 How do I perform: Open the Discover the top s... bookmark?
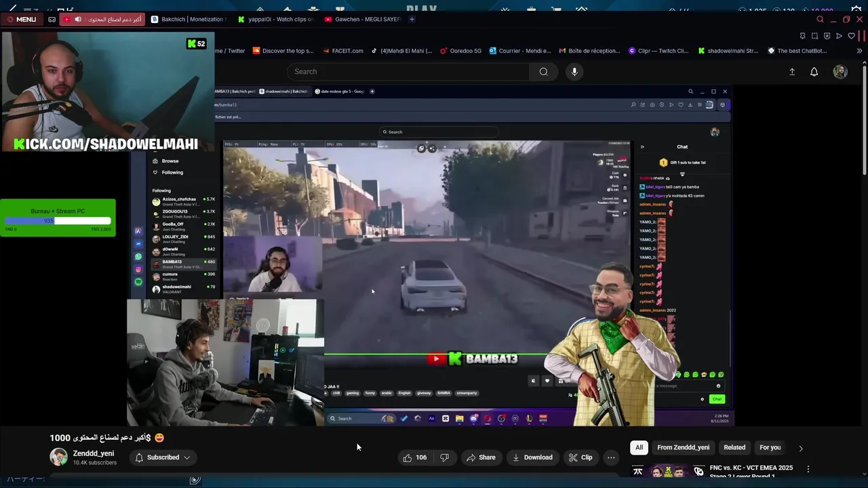point(283,51)
